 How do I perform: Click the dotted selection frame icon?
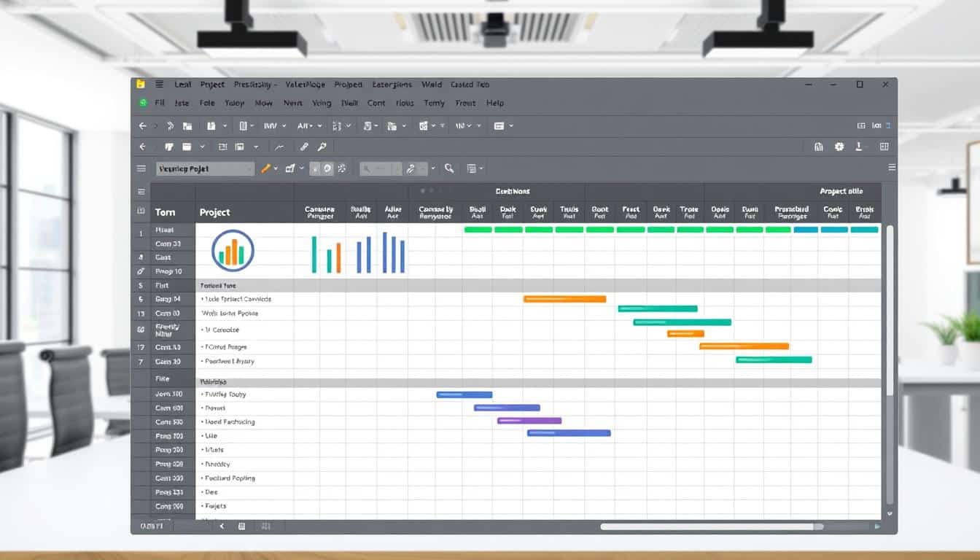(x=223, y=147)
